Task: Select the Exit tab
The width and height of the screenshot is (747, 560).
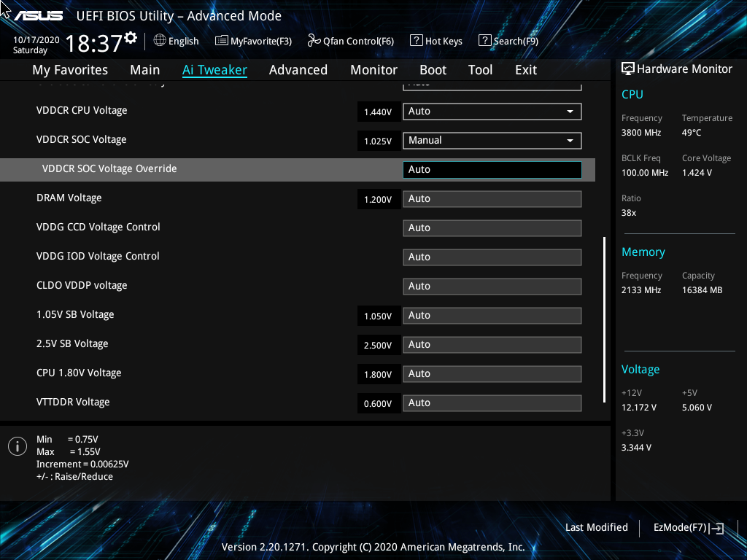Action: [526, 70]
